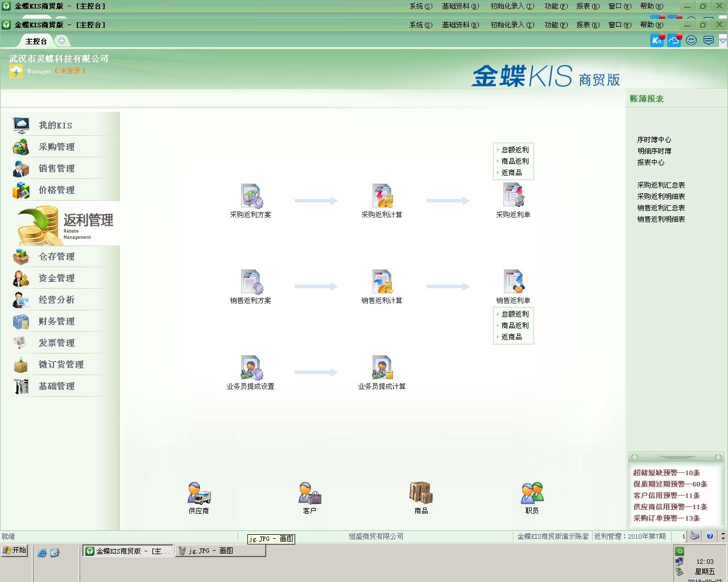The image size is (728, 582).
Task: View the 采购订单预警—13条 alert
Action: point(667,518)
